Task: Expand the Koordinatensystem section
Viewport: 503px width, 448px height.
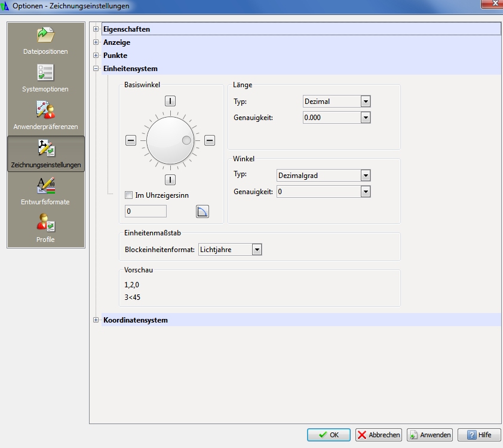Action: pos(96,320)
